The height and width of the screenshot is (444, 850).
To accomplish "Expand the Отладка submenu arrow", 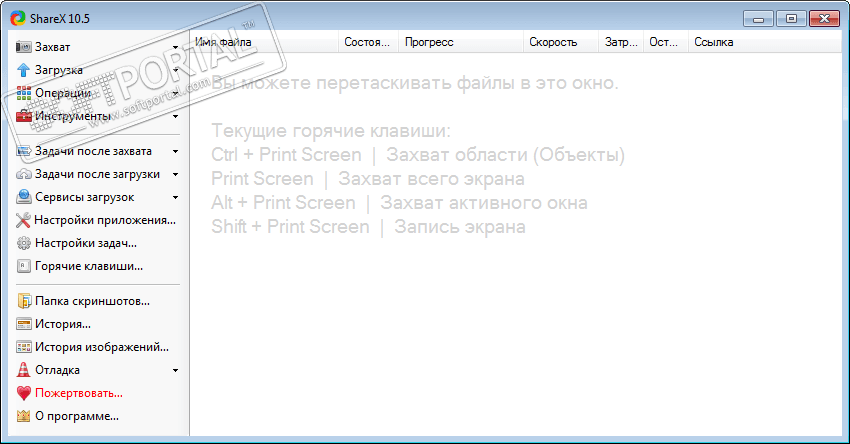I will (x=175, y=371).
